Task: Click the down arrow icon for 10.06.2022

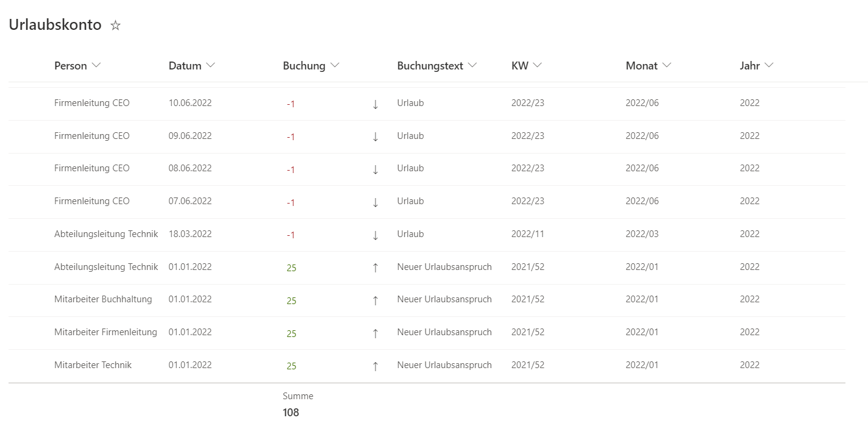Action: pyautogui.click(x=375, y=104)
